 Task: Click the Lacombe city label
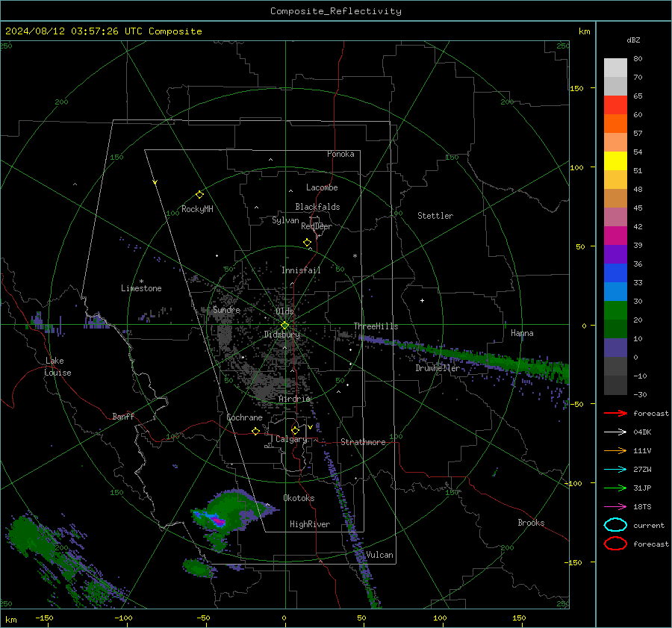tap(322, 187)
